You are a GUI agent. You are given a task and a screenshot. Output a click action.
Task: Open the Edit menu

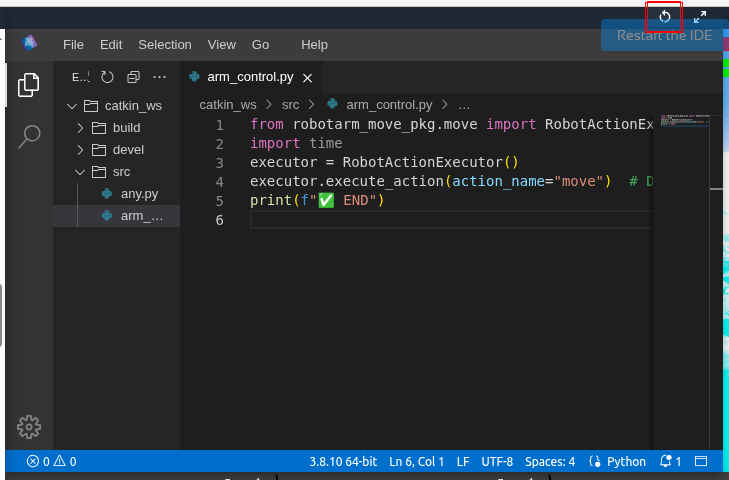(111, 45)
